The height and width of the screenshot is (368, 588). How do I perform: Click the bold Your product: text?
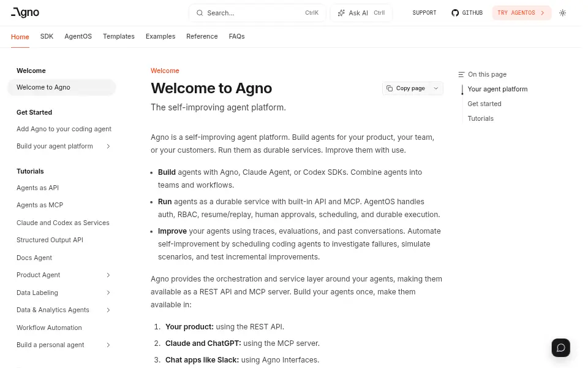189,327
